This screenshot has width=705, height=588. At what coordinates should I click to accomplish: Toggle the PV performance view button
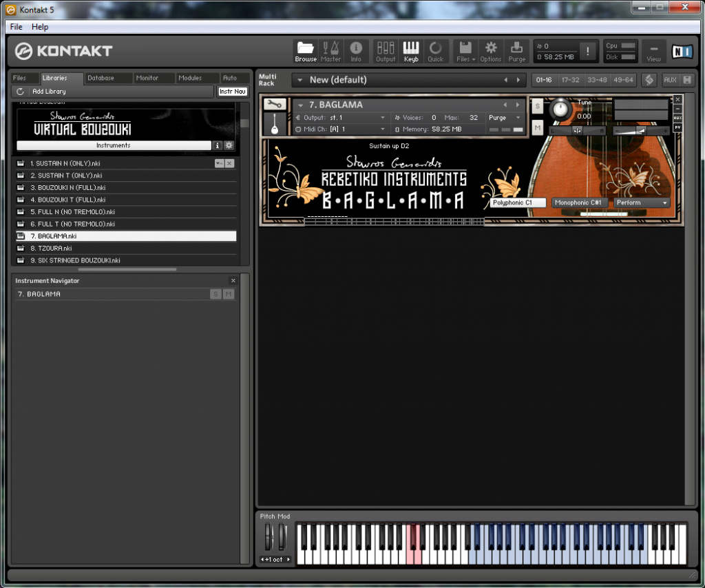(x=677, y=127)
